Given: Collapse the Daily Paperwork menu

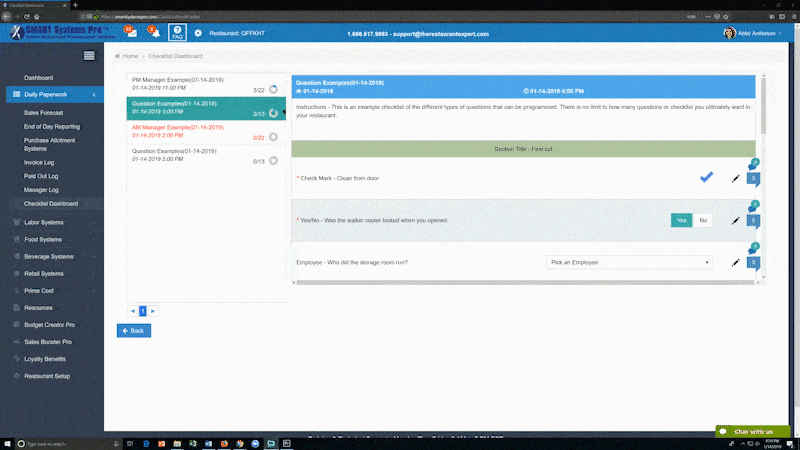Looking at the screenshot, I should tap(55, 94).
